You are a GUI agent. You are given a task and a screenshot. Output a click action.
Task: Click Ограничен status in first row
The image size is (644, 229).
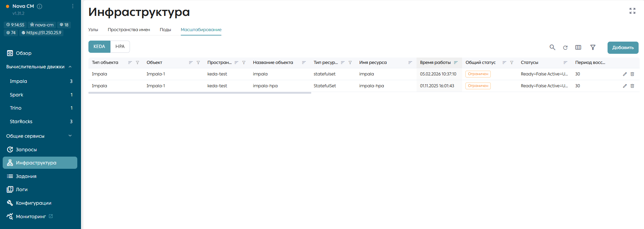pos(478,74)
